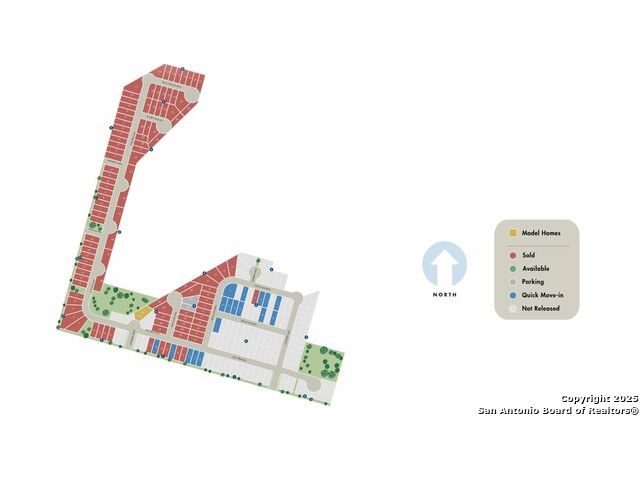The height and width of the screenshot is (480, 640).
Task: Click the San Antonio Board of Realtors copyright text
Action: tap(558, 405)
